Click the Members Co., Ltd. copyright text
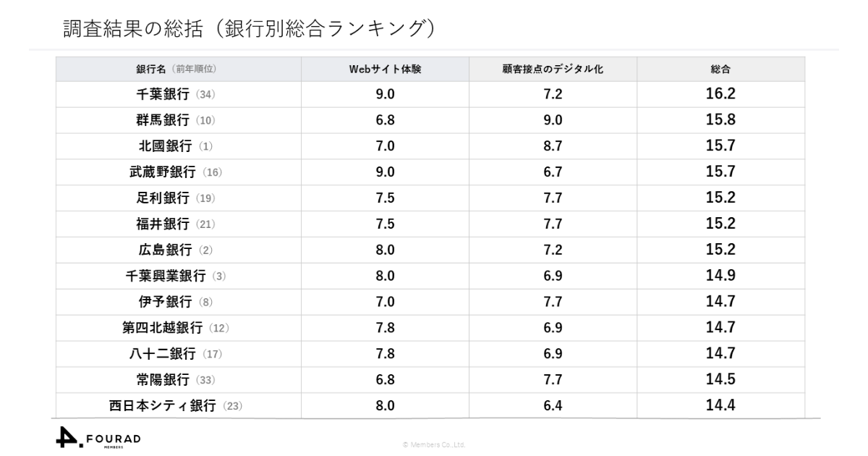This screenshot has height=456, width=868. pyautogui.click(x=434, y=444)
